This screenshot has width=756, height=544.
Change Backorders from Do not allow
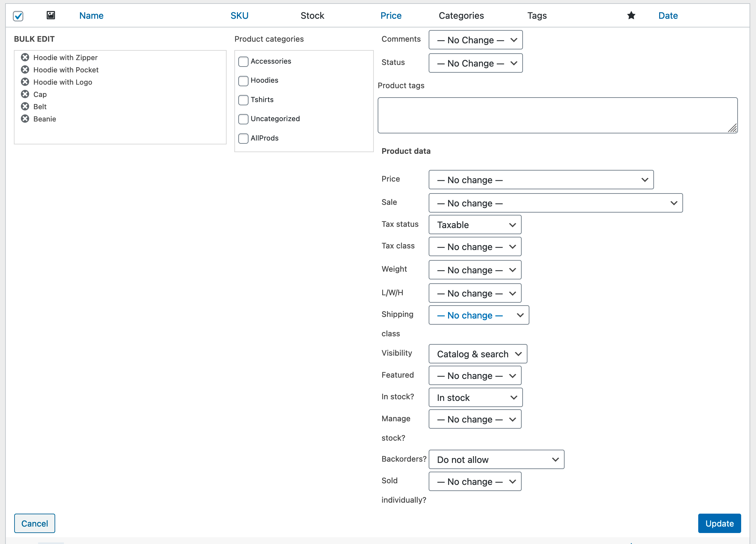pyautogui.click(x=496, y=459)
